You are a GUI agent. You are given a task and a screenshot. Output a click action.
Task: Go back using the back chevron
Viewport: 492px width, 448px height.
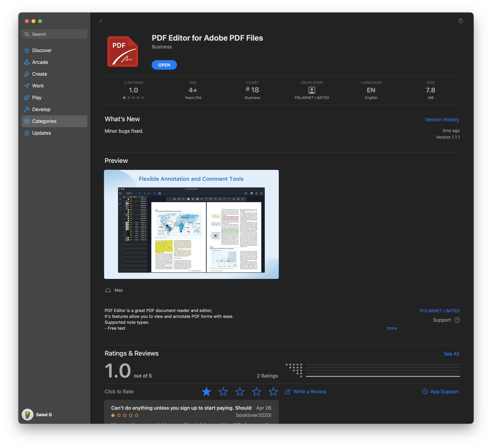(x=101, y=21)
